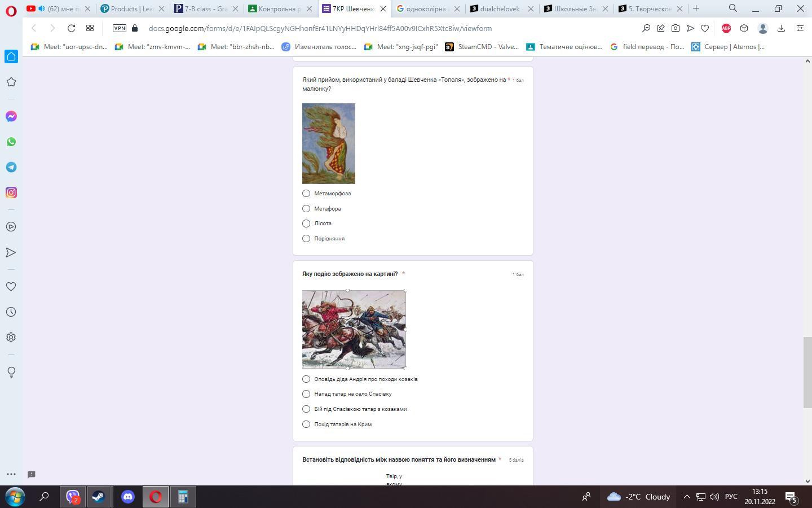
Task: Open a new tab with plus button
Action: pyautogui.click(x=696, y=8)
